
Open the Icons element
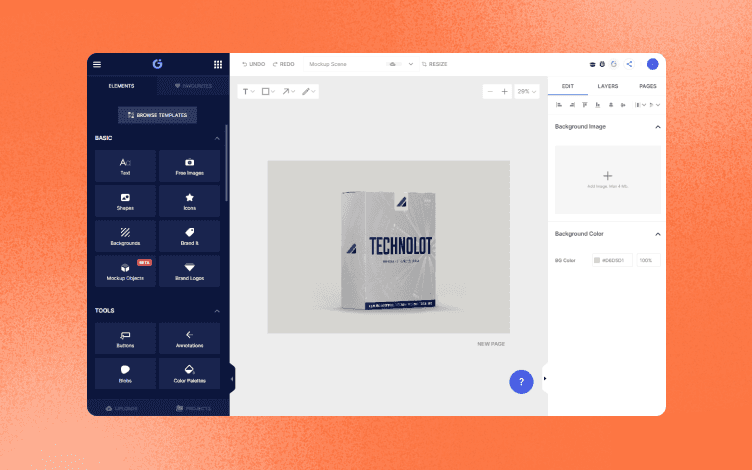click(x=189, y=201)
